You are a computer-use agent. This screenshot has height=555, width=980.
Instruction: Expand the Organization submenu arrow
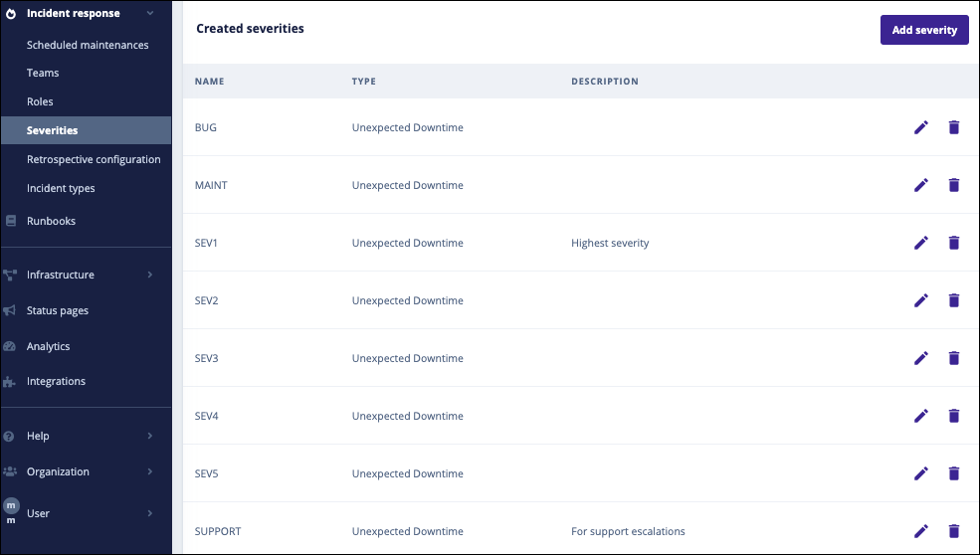click(150, 471)
